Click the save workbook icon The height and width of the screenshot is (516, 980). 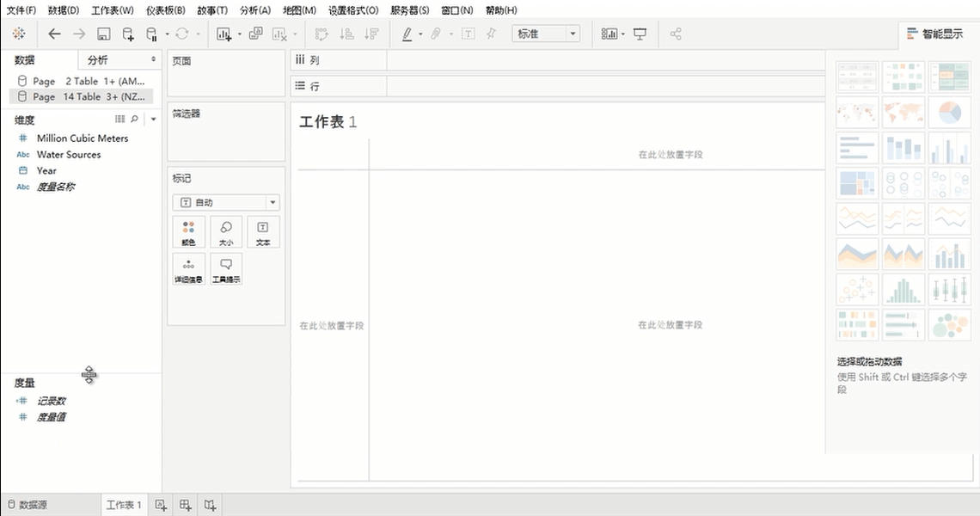click(103, 34)
